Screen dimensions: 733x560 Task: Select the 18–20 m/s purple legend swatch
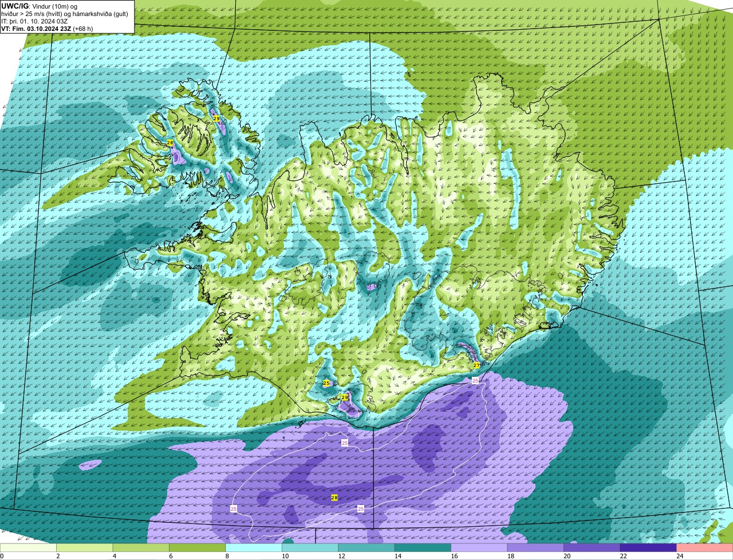(x=536, y=548)
